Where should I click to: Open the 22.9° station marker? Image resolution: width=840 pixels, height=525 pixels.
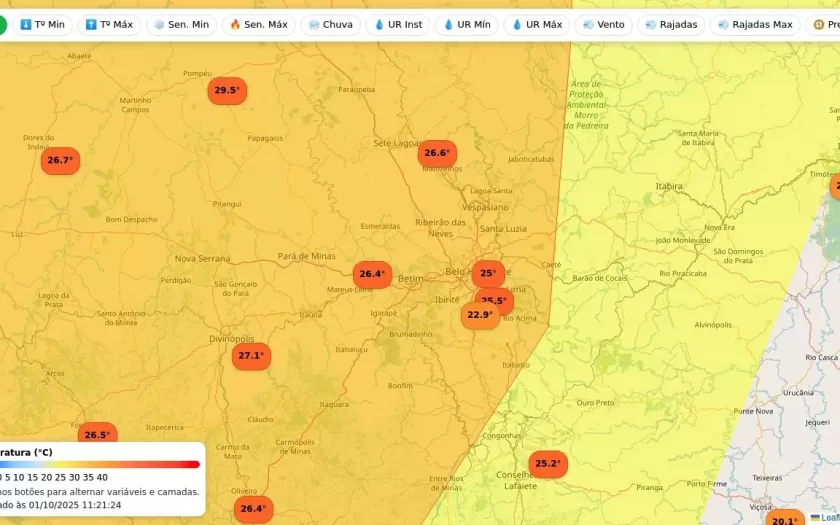tap(480, 316)
